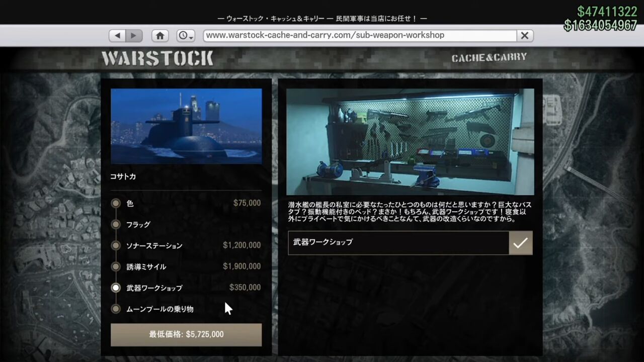Click the 武器ワークショップ option row on the right
Viewport: 644px width, 362px height.
click(x=410, y=243)
